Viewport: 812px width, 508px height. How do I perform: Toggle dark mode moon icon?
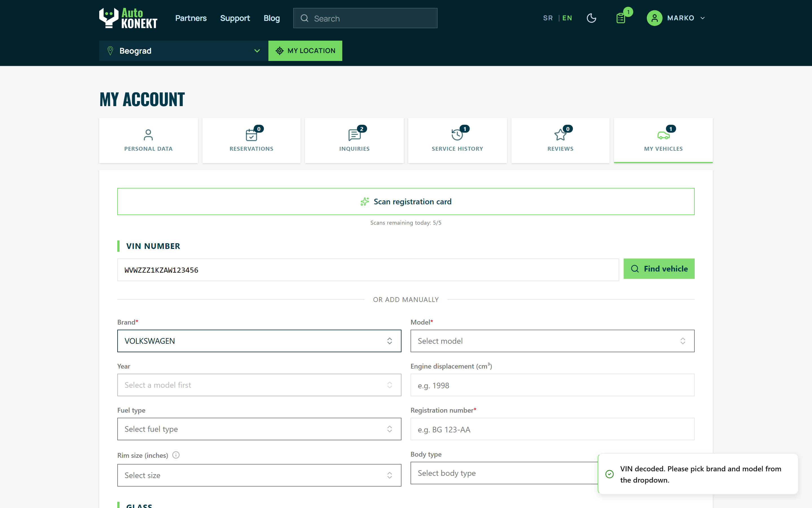[591, 18]
